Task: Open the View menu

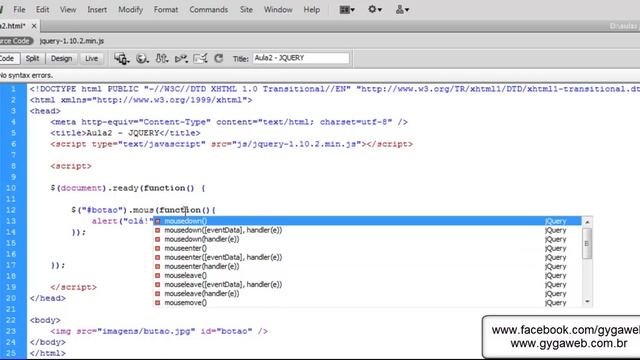Action: (x=68, y=9)
